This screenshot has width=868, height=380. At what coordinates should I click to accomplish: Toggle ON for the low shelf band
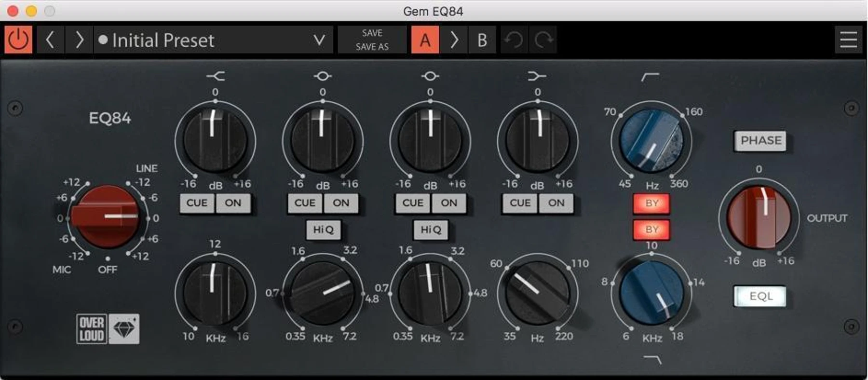tap(556, 203)
